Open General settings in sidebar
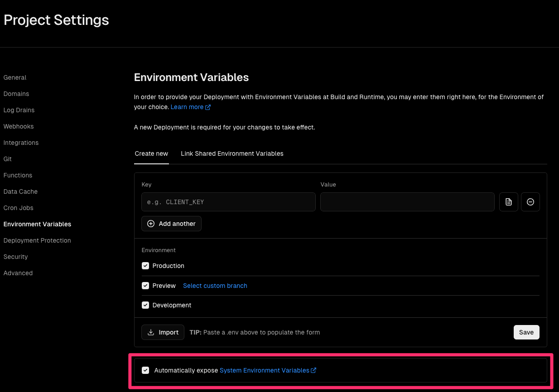This screenshot has height=392, width=559. pos(15,77)
